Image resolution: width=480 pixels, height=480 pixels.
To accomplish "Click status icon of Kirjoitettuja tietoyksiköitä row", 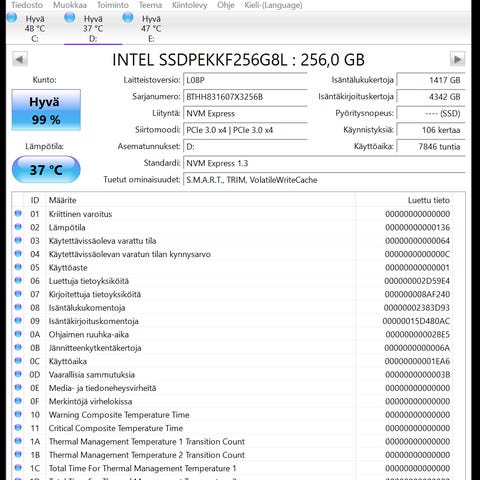I will pyautogui.click(x=18, y=294).
